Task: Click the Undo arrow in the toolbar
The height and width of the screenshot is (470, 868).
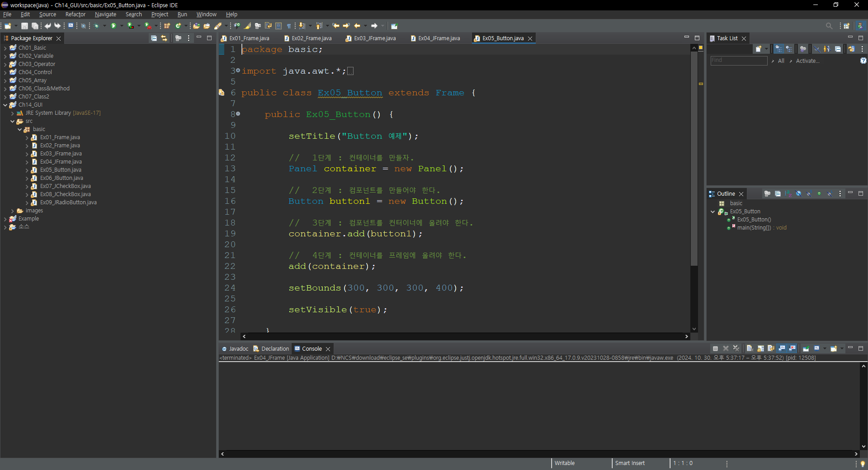Action: (x=47, y=26)
